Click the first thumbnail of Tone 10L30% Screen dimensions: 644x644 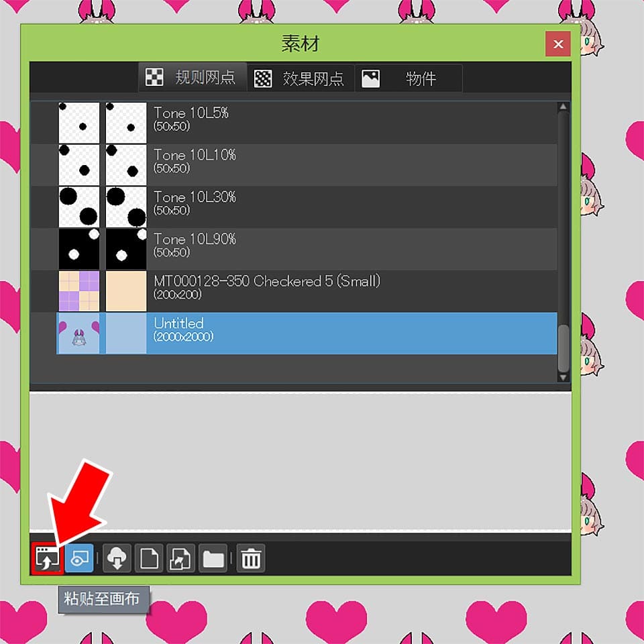click(79, 207)
